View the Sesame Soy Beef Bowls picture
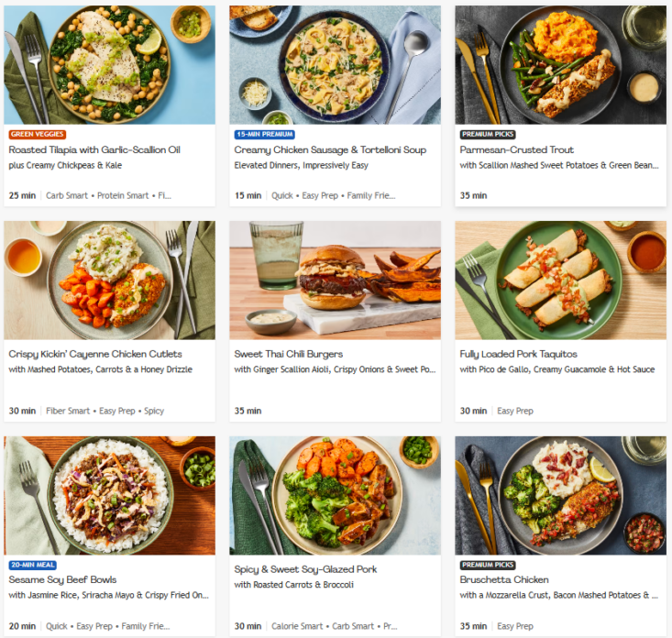 tap(109, 495)
